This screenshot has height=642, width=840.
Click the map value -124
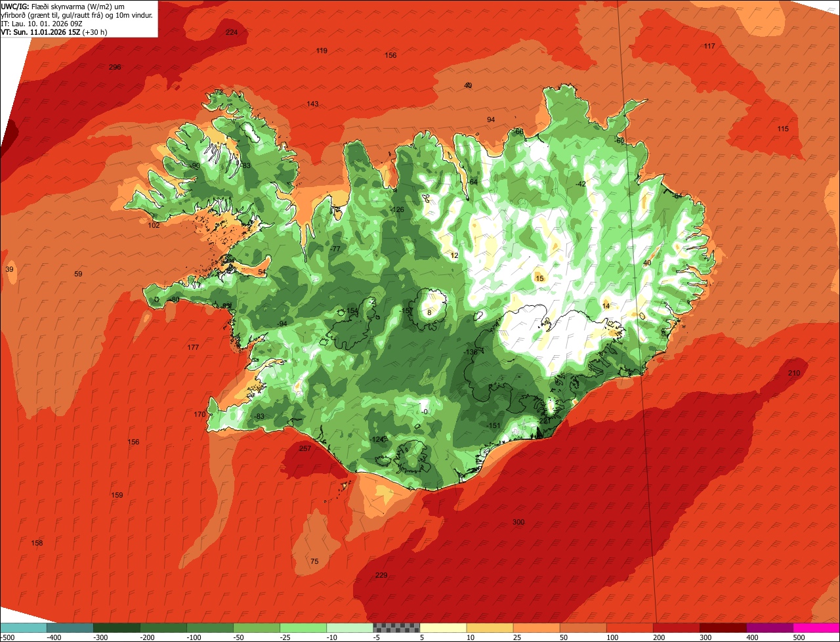(x=376, y=439)
